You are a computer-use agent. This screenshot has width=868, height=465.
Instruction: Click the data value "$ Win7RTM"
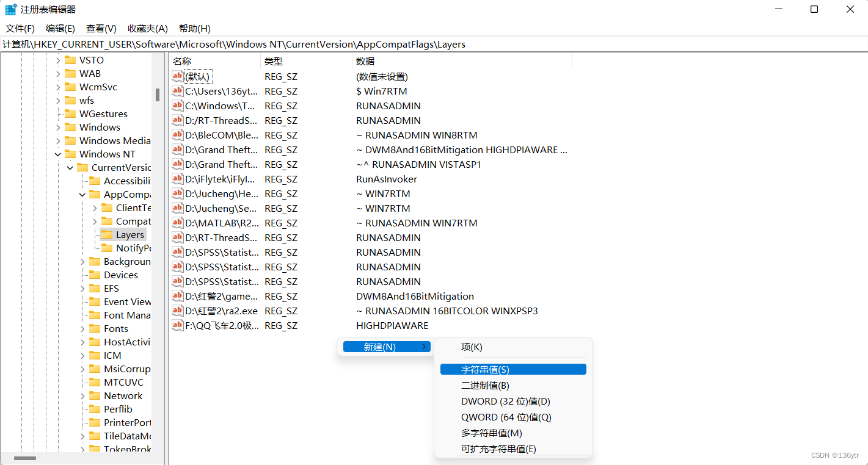[381, 91]
